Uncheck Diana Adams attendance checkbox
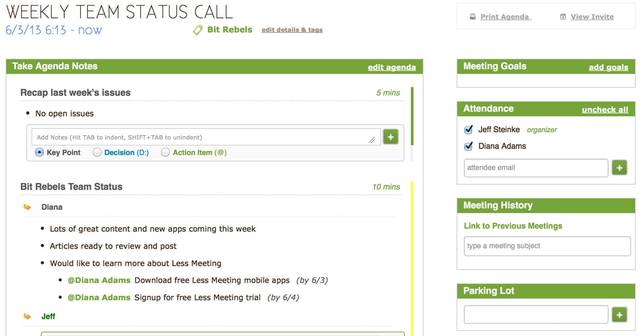644x336 pixels. 469,147
